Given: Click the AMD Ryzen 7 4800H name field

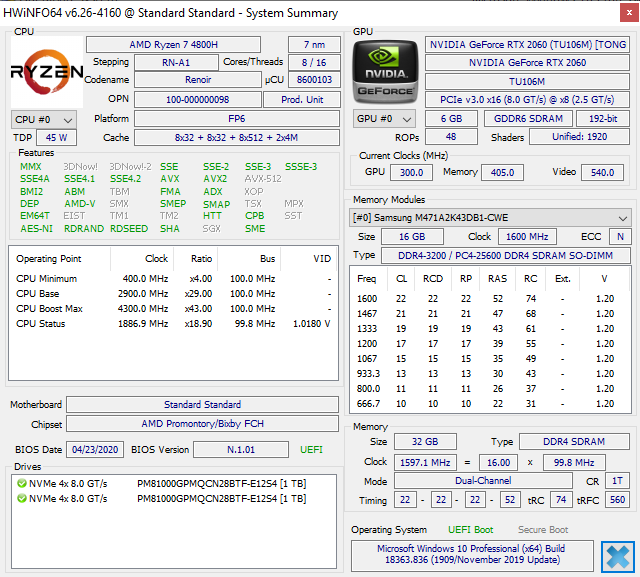Looking at the screenshot, I should click(x=173, y=44).
